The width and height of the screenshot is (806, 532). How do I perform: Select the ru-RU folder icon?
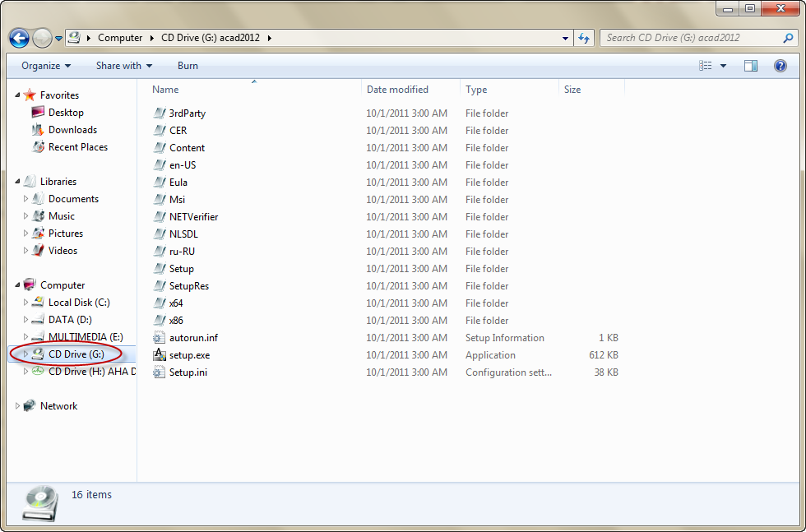click(159, 252)
